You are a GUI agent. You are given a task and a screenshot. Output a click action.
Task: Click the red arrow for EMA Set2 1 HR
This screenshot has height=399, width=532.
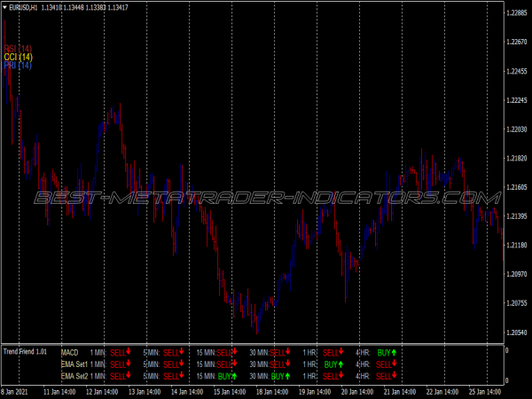pos(341,375)
